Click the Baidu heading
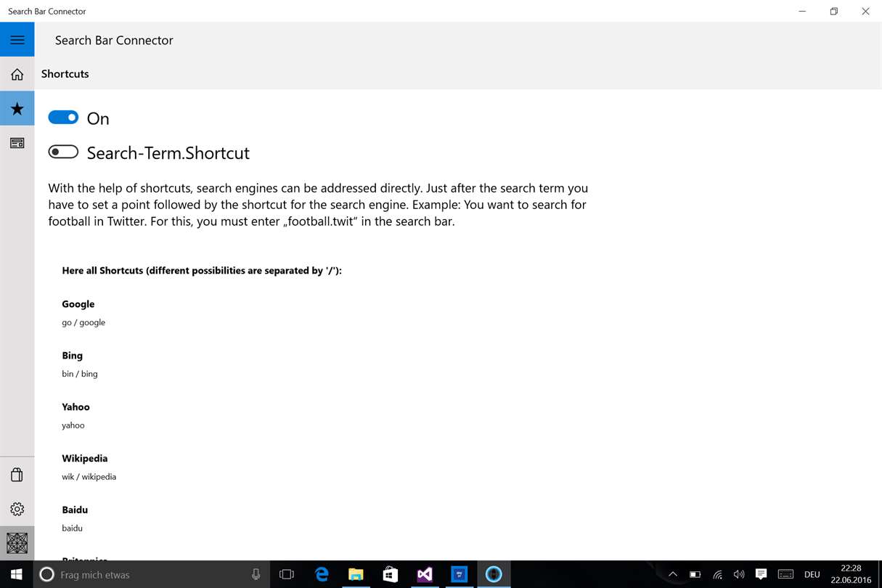Screen dimensions: 882x588 coord(75,510)
